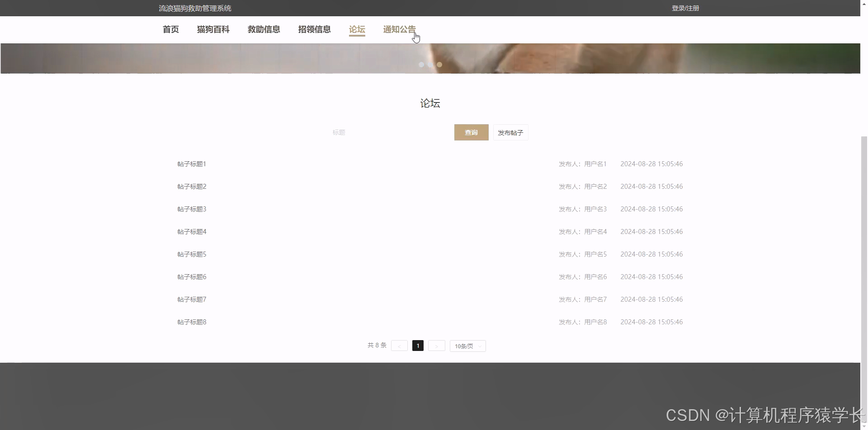The image size is (868, 430).
Task: Select page 1 in pagination
Action: [418, 346]
